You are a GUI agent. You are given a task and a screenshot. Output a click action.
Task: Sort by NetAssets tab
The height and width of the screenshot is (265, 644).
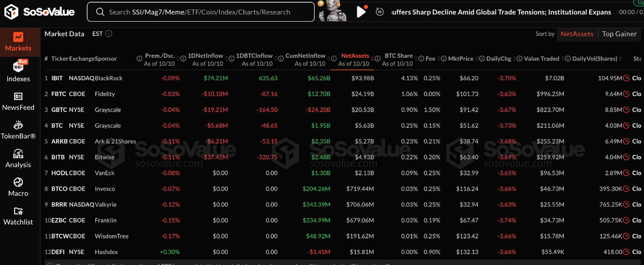tap(577, 34)
